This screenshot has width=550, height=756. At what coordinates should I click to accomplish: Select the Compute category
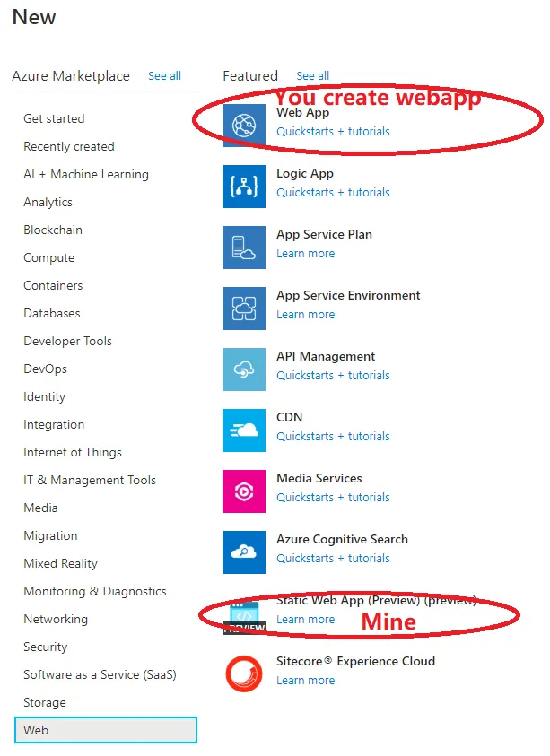[49, 257]
